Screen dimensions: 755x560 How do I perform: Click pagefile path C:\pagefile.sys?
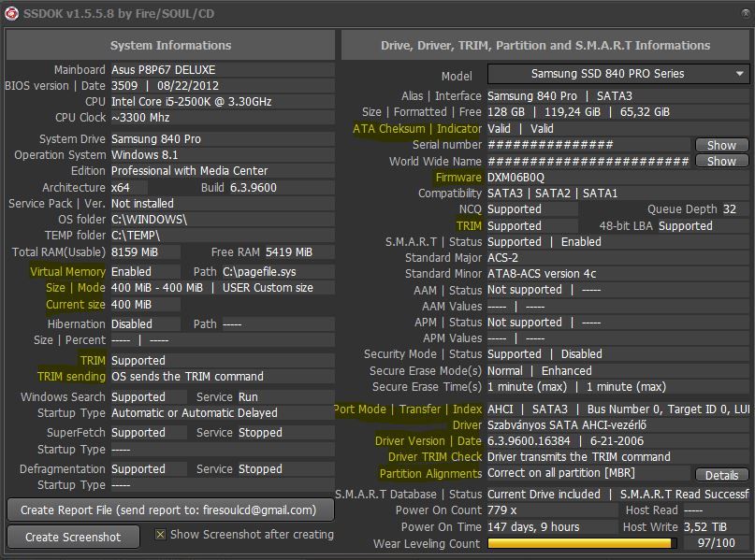click(x=259, y=272)
